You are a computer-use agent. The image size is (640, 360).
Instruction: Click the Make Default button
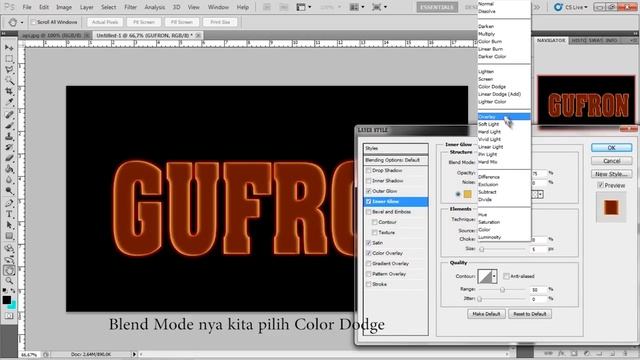(x=486, y=314)
